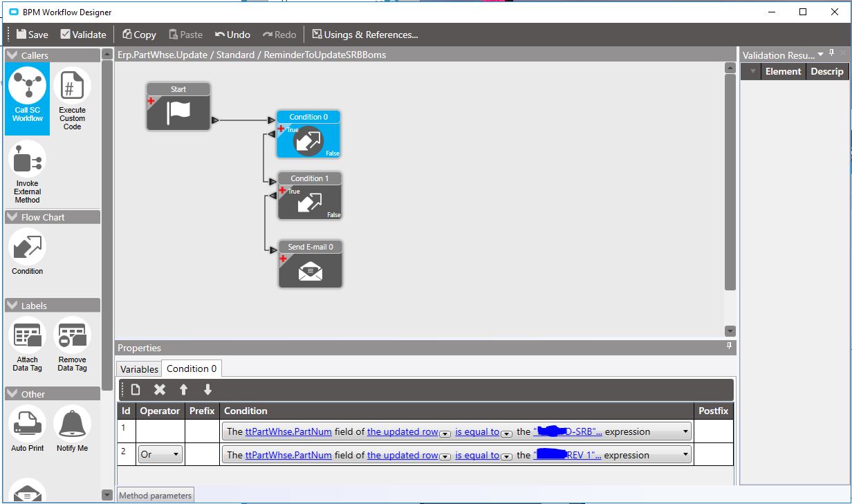The height and width of the screenshot is (504, 852).
Task: Click canvas scrollbar down arrow
Action: click(730, 331)
